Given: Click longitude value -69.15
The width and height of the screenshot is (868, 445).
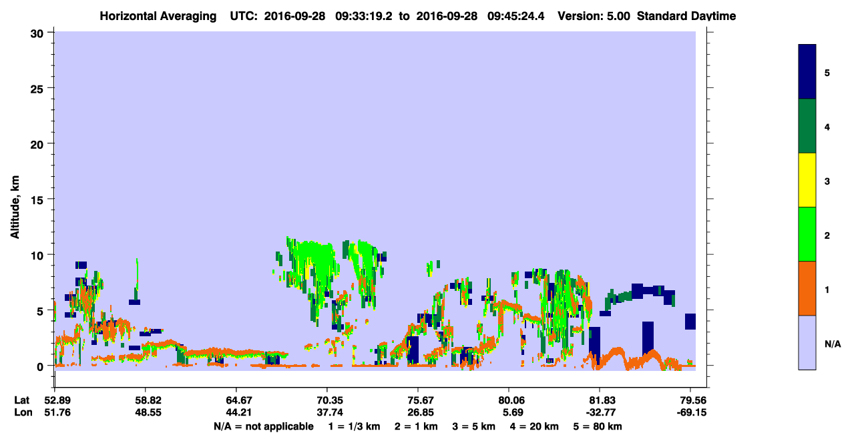Looking at the screenshot, I should [x=690, y=412].
